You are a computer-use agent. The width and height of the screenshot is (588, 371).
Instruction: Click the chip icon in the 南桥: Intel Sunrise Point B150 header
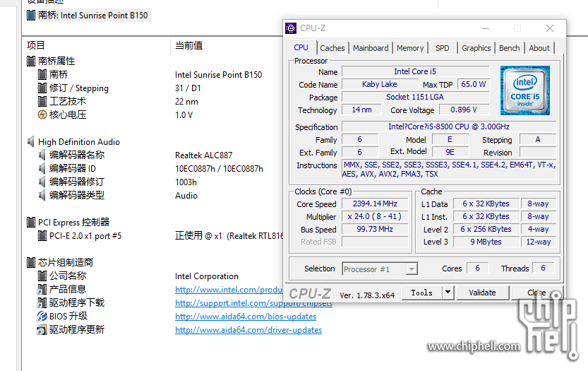[31, 16]
